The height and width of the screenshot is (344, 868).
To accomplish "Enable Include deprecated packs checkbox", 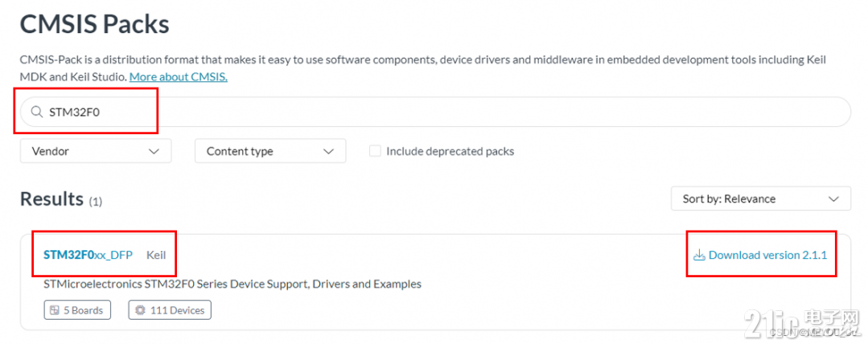I will coord(375,151).
